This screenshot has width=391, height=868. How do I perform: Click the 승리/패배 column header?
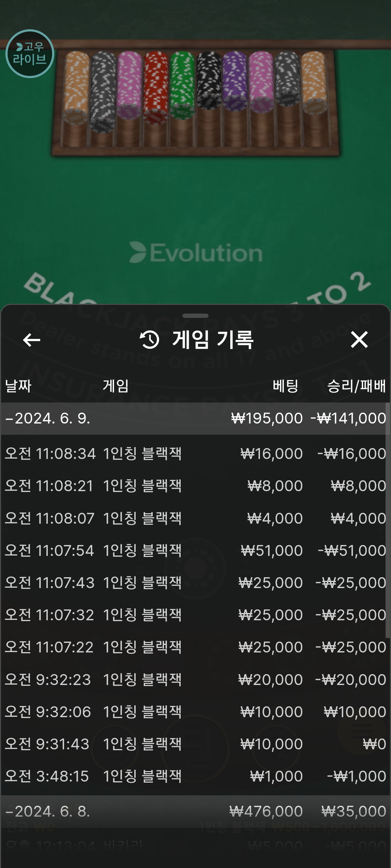[356, 386]
